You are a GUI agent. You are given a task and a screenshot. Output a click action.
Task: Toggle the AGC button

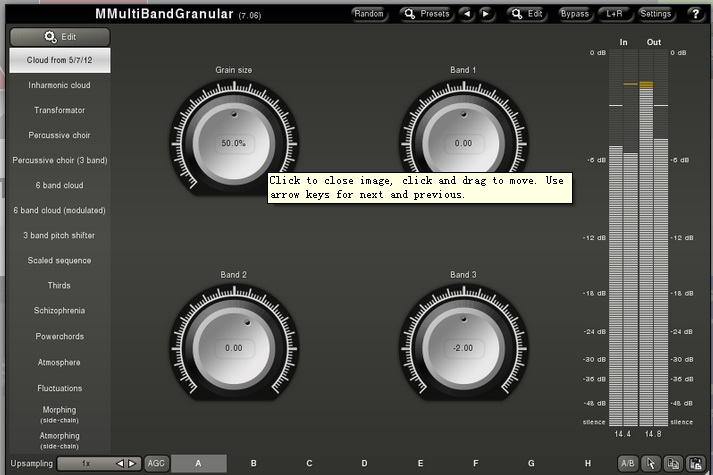(x=156, y=464)
